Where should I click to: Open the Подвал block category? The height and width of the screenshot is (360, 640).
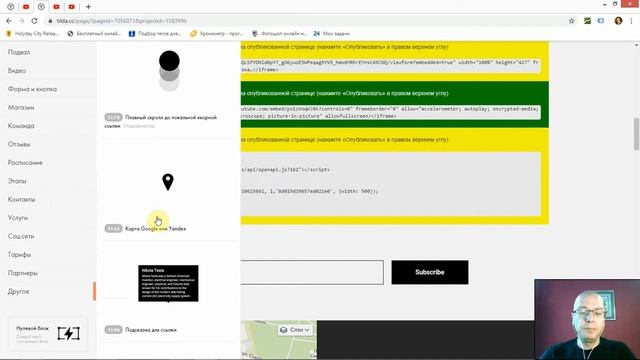click(19, 52)
